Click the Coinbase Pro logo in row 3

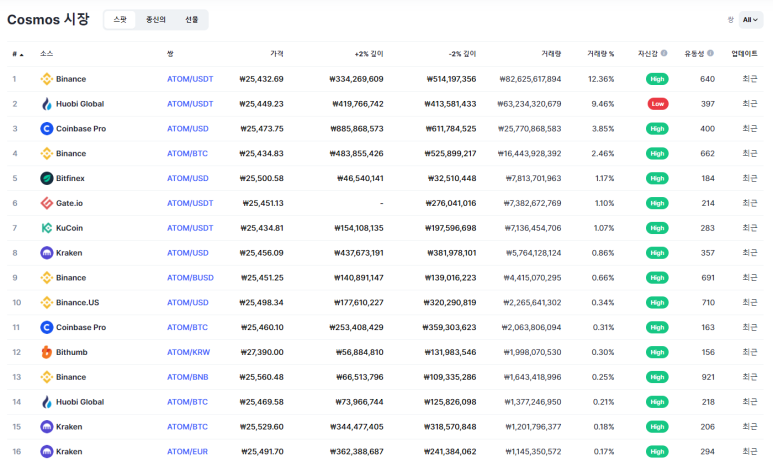click(x=46, y=129)
